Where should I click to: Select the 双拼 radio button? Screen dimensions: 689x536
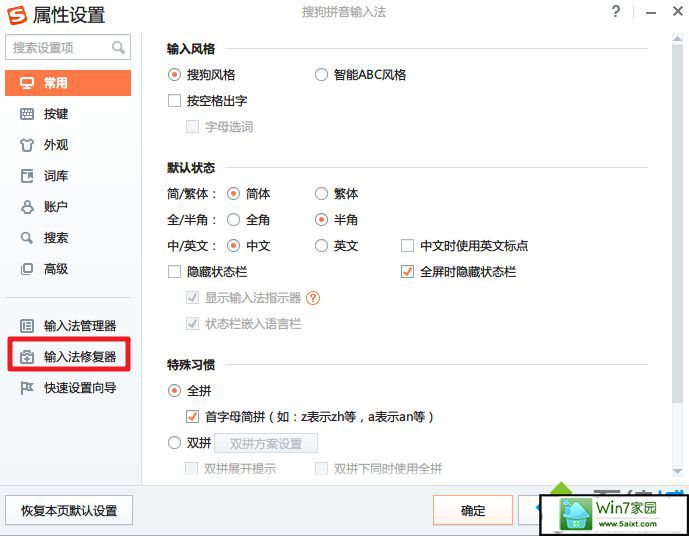point(174,442)
